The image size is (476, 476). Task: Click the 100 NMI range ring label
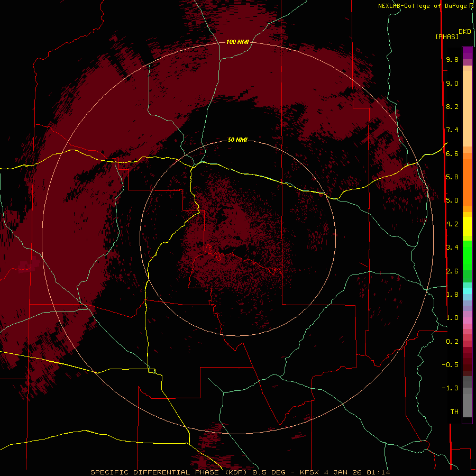coord(237,42)
